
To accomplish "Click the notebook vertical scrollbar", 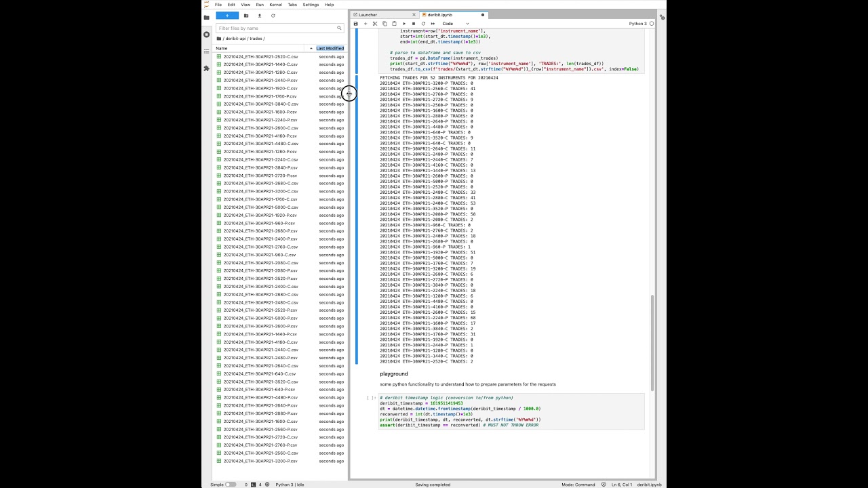I will coord(652,343).
